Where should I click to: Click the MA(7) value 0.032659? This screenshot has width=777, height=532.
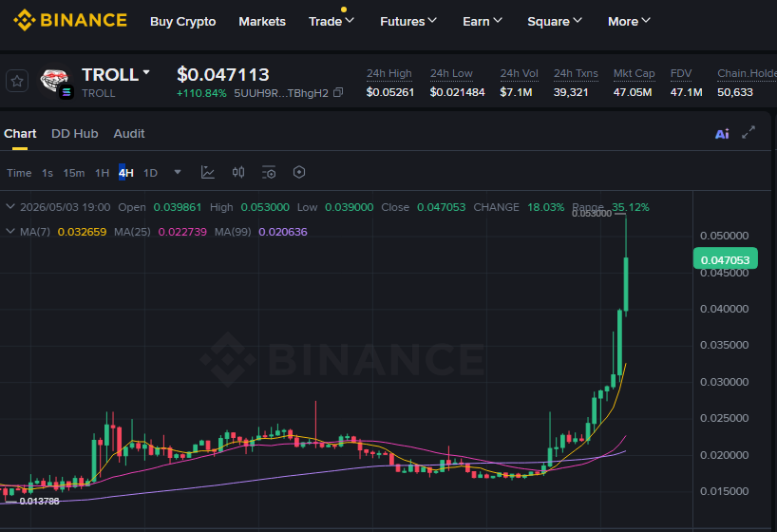point(82,232)
